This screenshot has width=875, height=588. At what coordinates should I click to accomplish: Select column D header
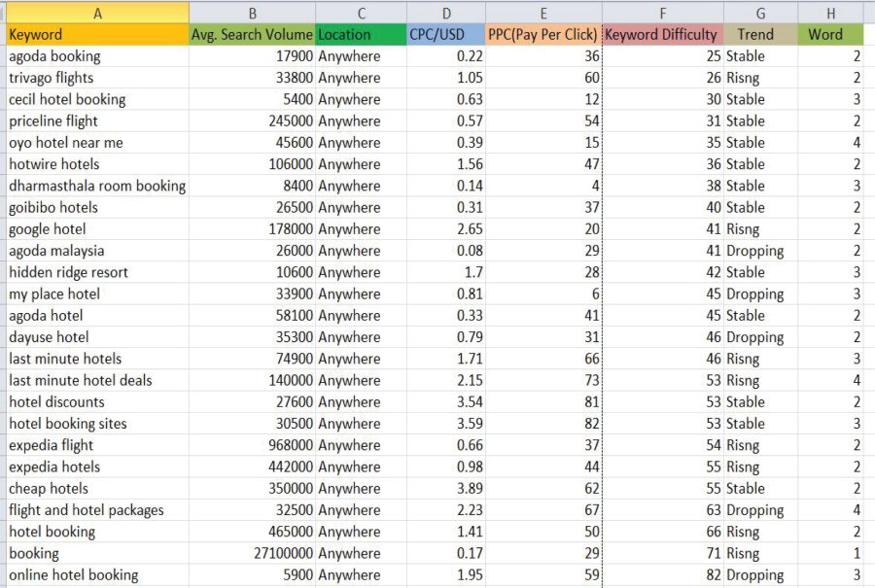point(446,13)
